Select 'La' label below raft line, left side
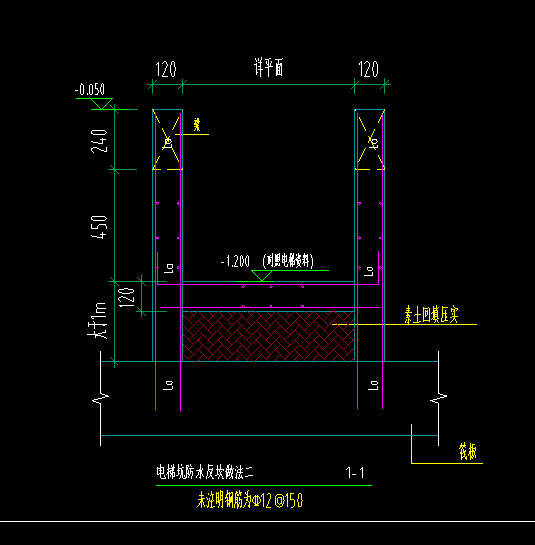 [x=168, y=385]
